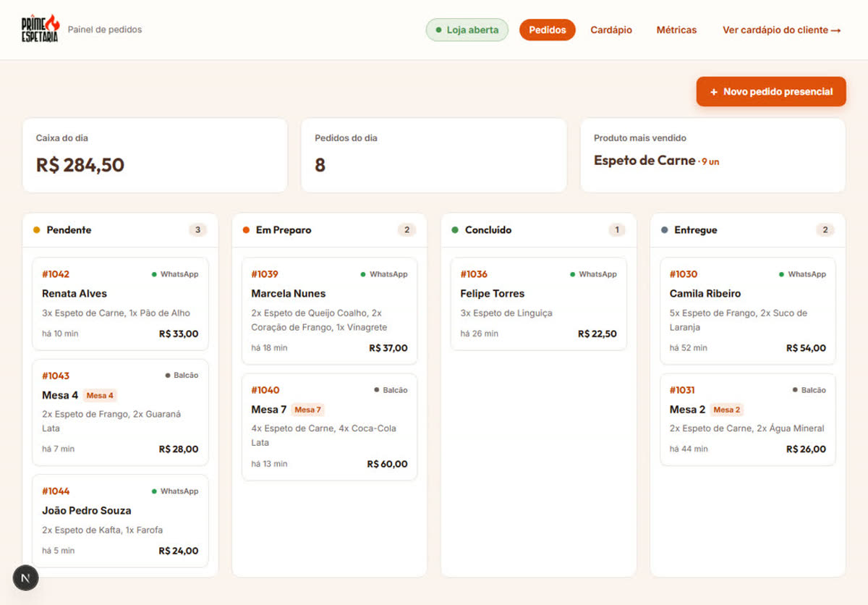This screenshot has height=605, width=868.
Task: Switch to the Pedidos tab
Action: pos(548,30)
